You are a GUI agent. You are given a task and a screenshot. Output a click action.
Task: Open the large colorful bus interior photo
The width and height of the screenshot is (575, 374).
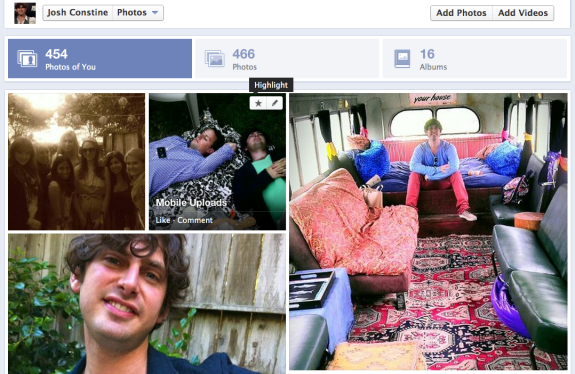[x=428, y=231]
